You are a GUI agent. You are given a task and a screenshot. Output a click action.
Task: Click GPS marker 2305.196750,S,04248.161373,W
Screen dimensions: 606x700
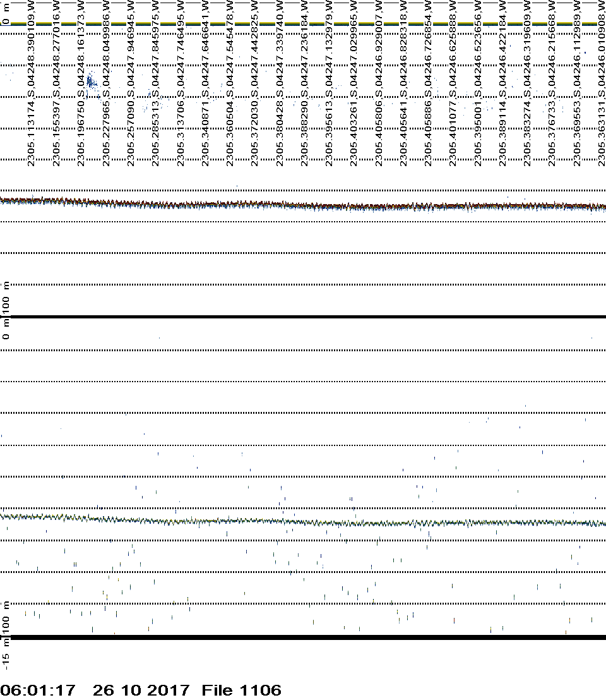click(x=81, y=83)
